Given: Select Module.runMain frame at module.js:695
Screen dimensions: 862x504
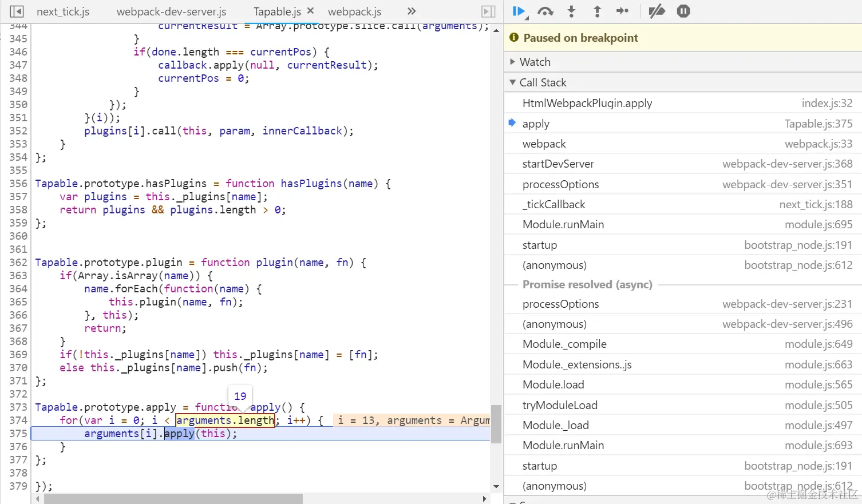Looking at the screenshot, I should coord(683,224).
